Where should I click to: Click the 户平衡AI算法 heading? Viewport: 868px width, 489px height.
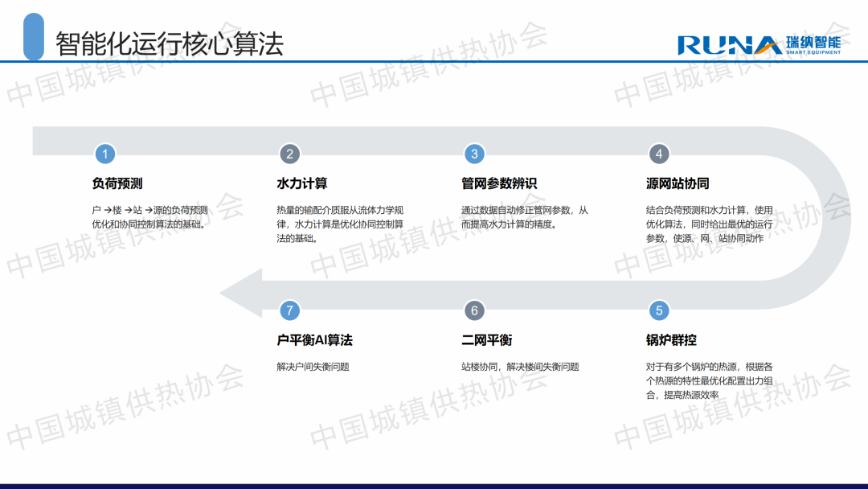314,340
